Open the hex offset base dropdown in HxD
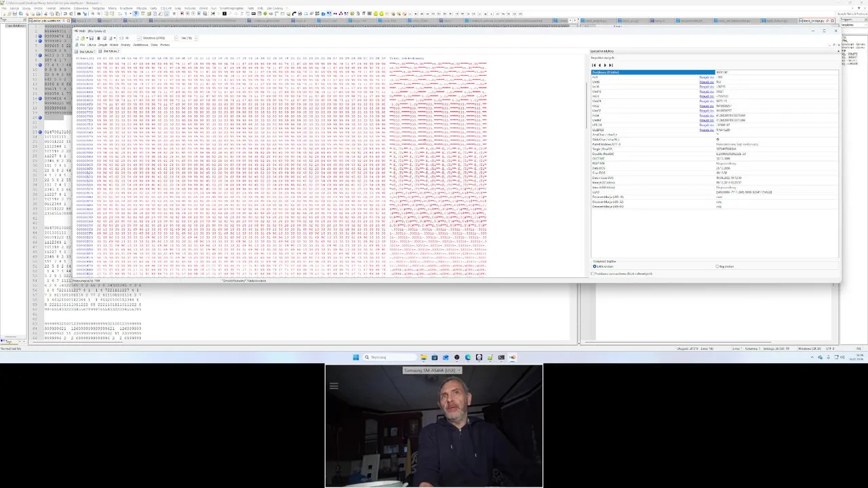Screen dimensions: 868x488 (x=189, y=38)
